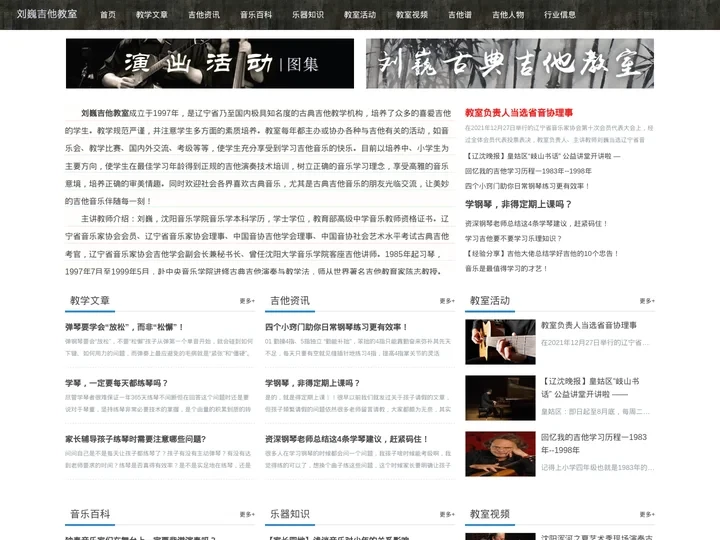The image size is (720, 540).
Task: Go to 行业信息 in the navigation bar
Action: [560, 15]
